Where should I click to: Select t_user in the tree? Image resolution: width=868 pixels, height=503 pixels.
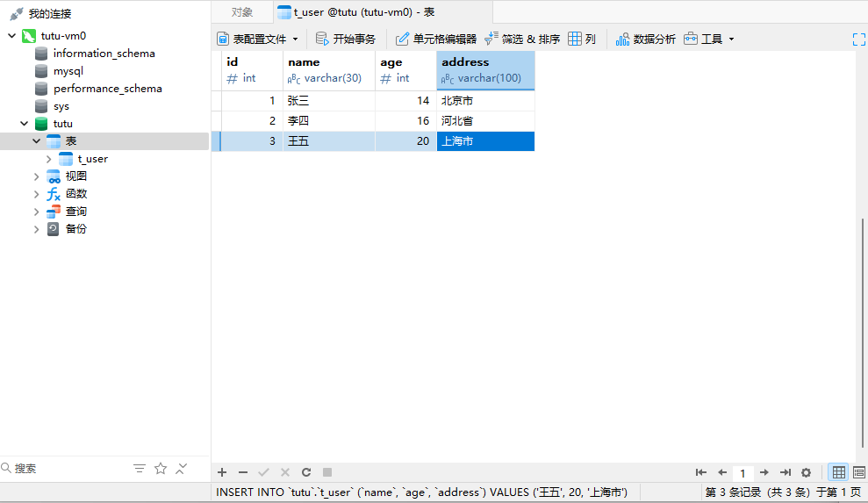coord(92,159)
